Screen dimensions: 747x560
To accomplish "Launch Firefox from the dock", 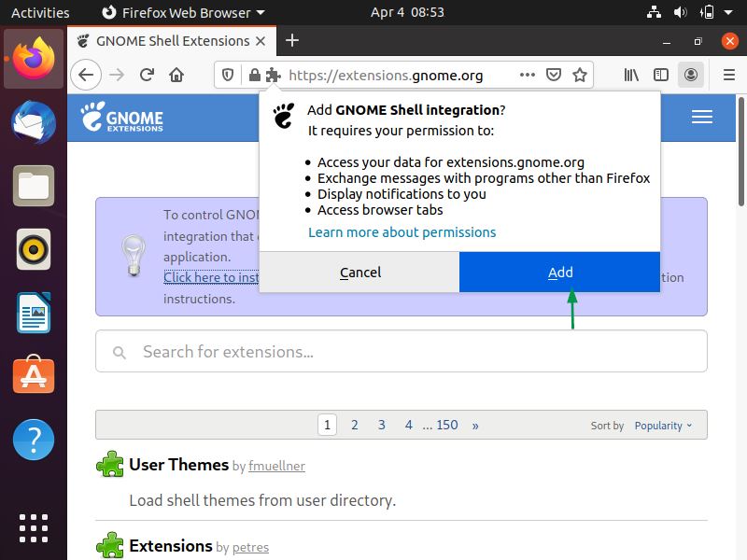I will point(34,59).
